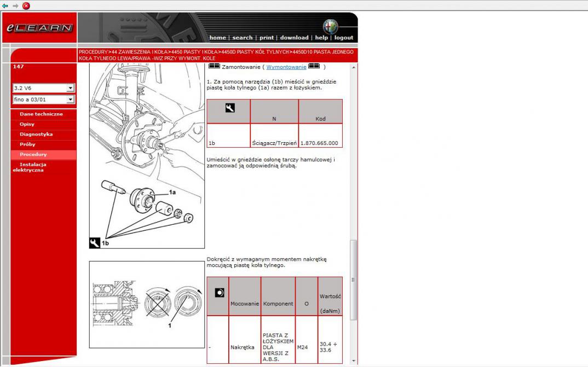Click the Mocowanie column header
This screenshot has width=588, height=367.
click(245, 296)
